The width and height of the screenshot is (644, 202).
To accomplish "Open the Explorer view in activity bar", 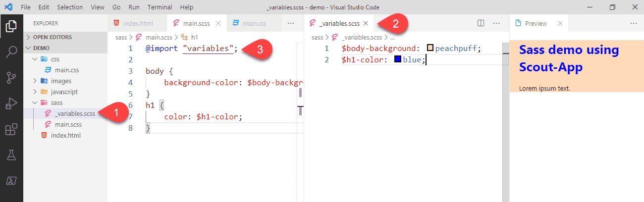I will [x=11, y=26].
